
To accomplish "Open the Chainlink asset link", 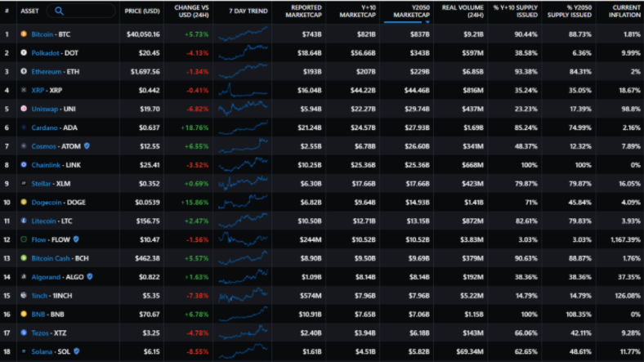I will coord(46,165).
